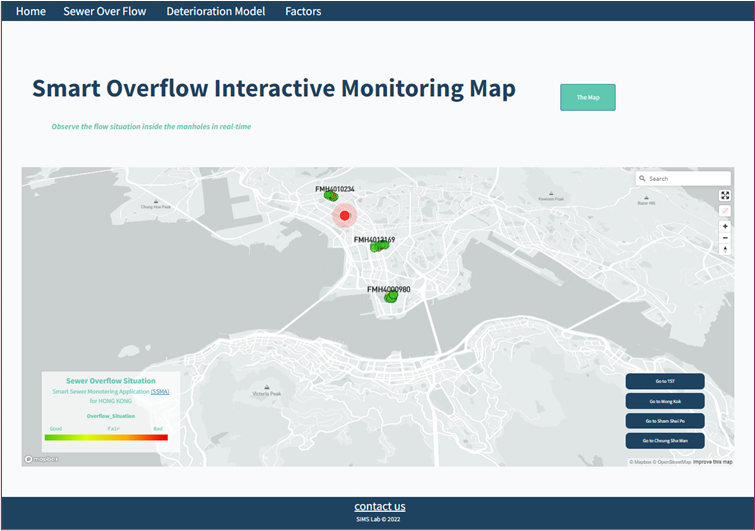Go to the Deterioration Model page
Viewport: 756px width, 531px height.
click(x=215, y=12)
